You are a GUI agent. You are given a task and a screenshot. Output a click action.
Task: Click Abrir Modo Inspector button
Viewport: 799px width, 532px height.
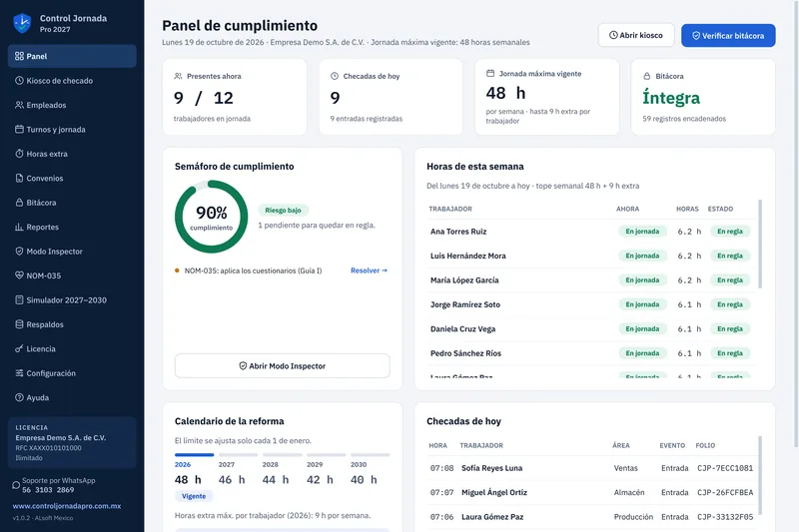[x=283, y=365]
